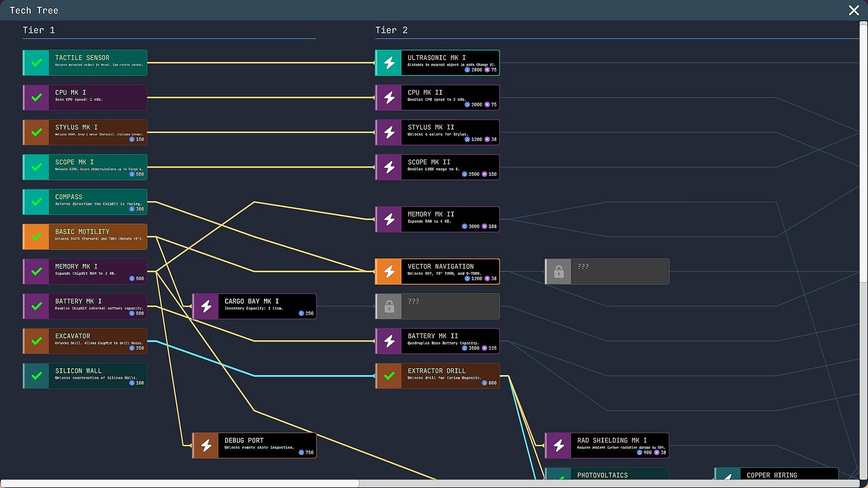Viewport: 868px width, 488px height.
Task: Click the Battery MK II lightning bolt icon
Action: (389, 341)
